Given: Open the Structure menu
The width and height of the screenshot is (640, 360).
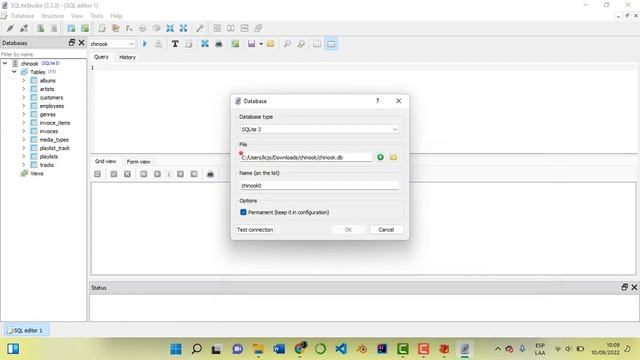Looking at the screenshot, I should tap(52, 16).
